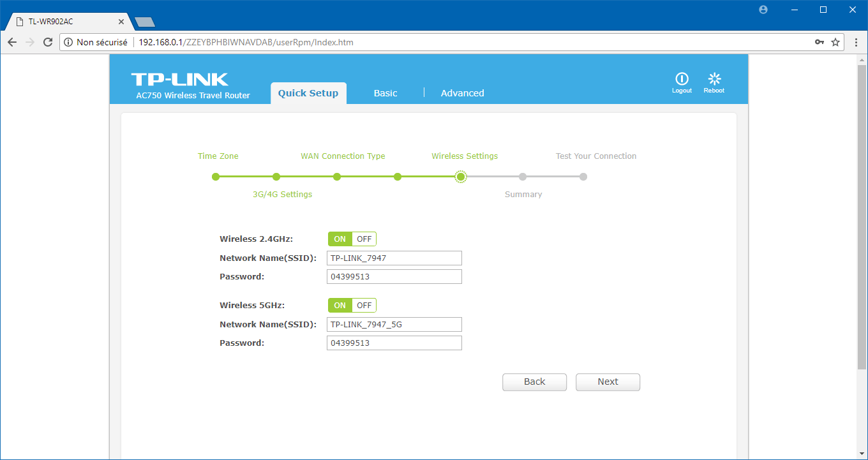Click the Time Zone step marker
Image resolution: width=868 pixels, height=460 pixels.
pyautogui.click(x=216, y=177)
